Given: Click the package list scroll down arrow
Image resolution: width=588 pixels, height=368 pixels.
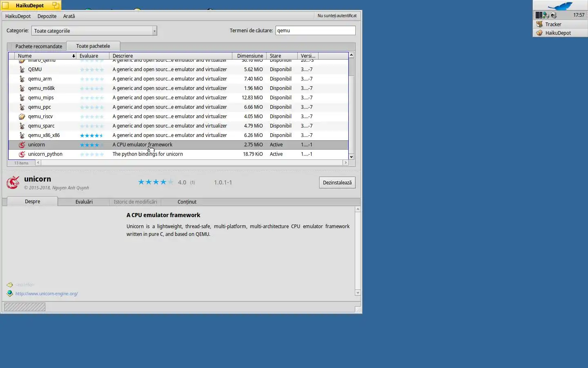Looking at the screenshot, I should [351, 157].
